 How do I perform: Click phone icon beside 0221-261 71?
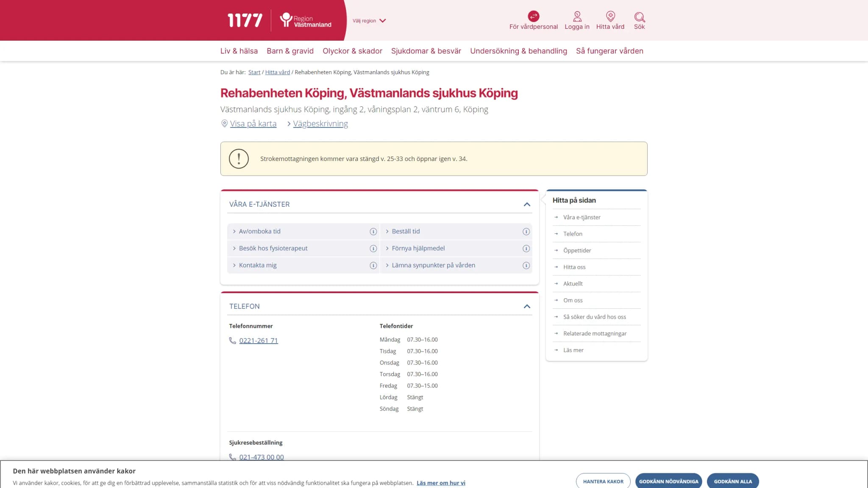(232, 341)
